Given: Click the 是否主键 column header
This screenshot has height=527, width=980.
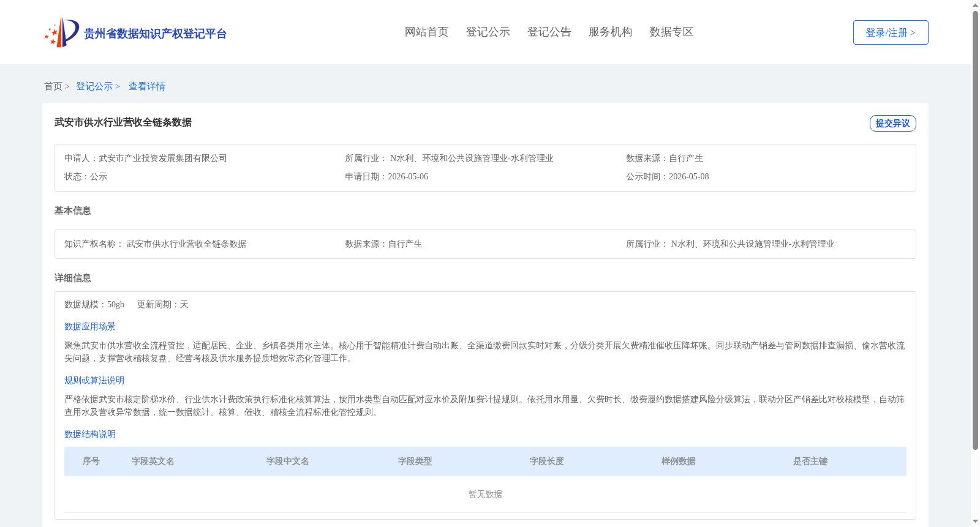Looking at the screenshot, I should 810,461.
